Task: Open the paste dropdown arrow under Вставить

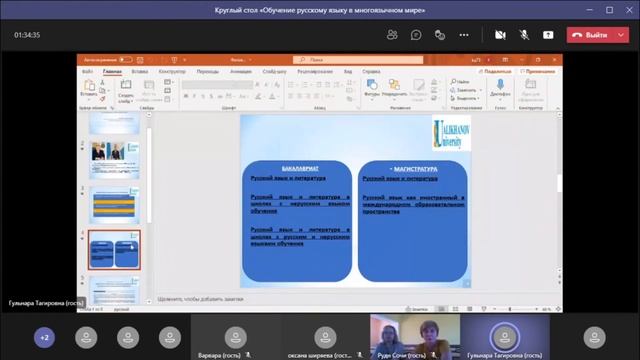Action: pos(89,99)
